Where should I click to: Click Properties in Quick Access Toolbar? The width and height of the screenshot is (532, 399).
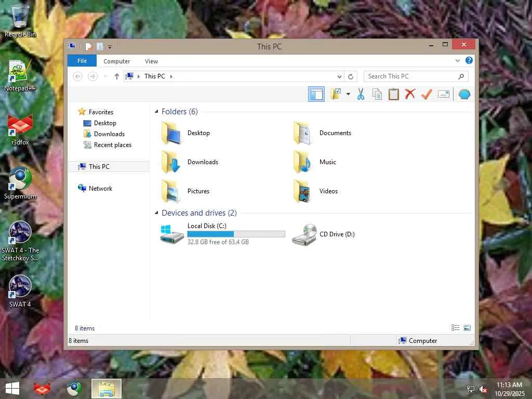point(88,46)
